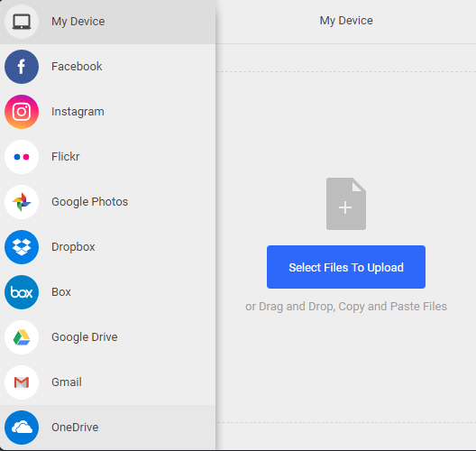Image resolution: width=476 pixels, height=451 pixels.
Task: Open the Instagram camera icon
Action: click(22, 112)
